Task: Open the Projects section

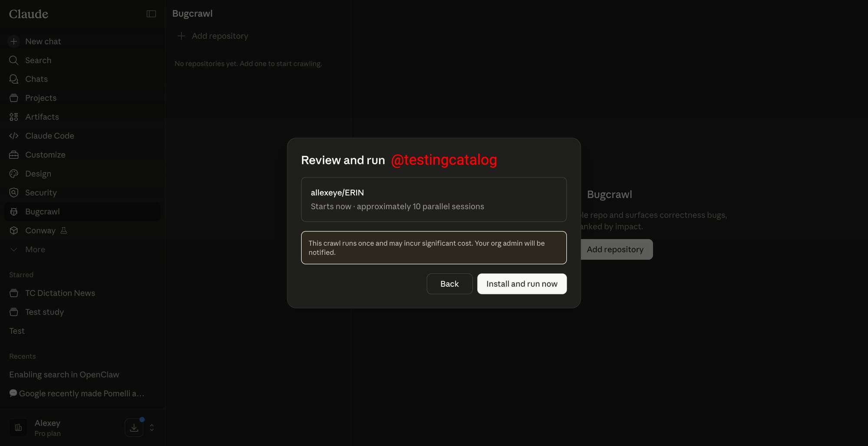Action: (82, 98)
